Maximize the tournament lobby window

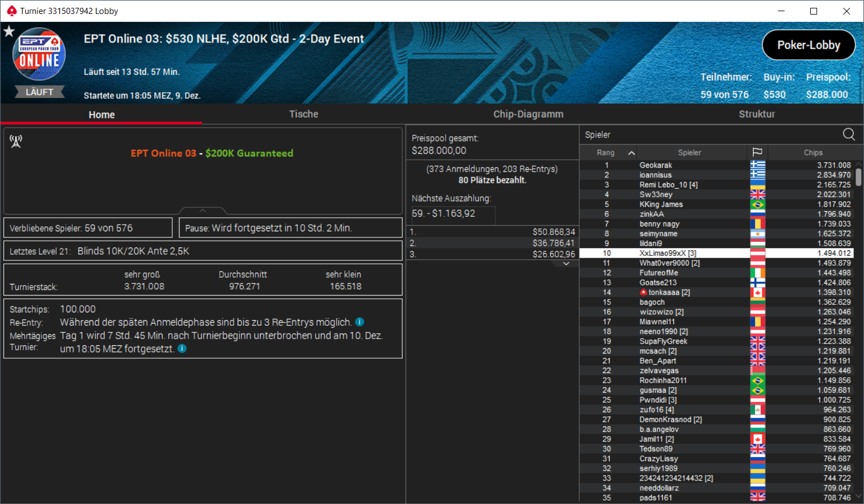point(814,11)
